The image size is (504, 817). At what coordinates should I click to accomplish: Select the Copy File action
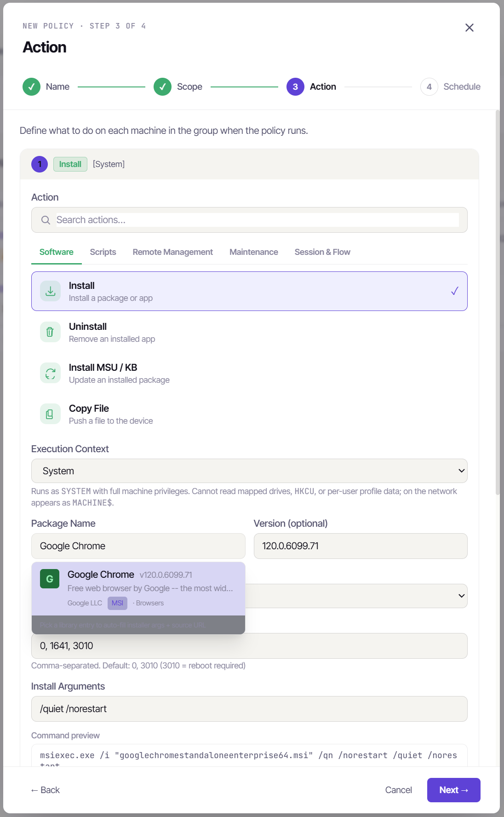coord(249,414)
